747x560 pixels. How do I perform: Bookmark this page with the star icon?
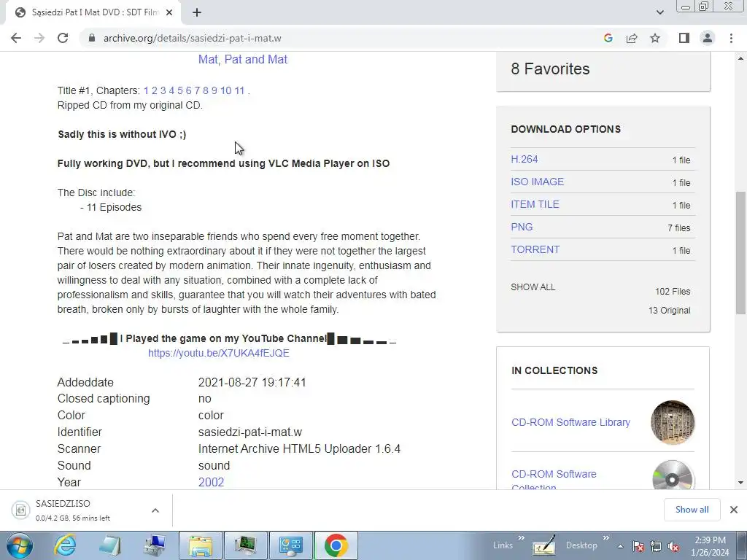pos(655,38)
